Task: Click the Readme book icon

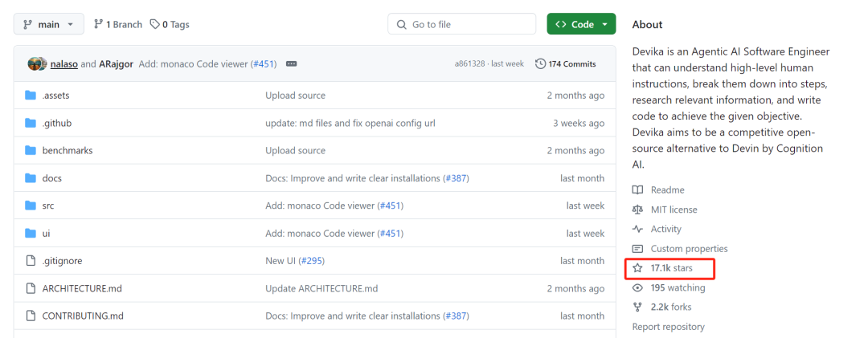Action: click(x=637, y=189)
